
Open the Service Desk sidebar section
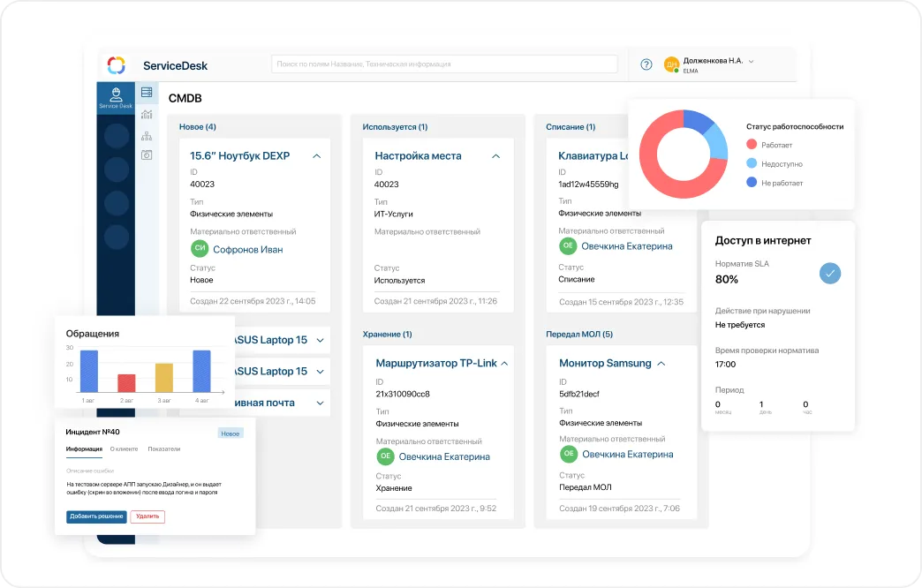[116, 97]
